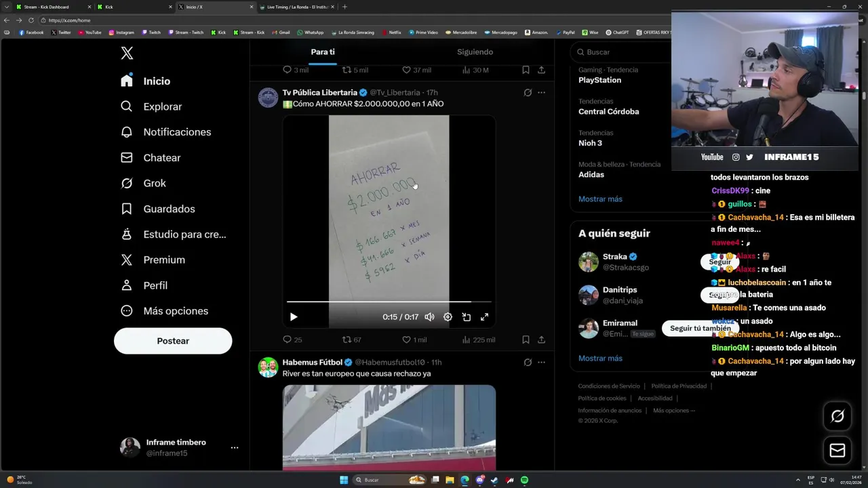This screenshot has height=488, width=868.
Task: Open more menu on Tv Pública Libertaria post
Action: (541, 93)
